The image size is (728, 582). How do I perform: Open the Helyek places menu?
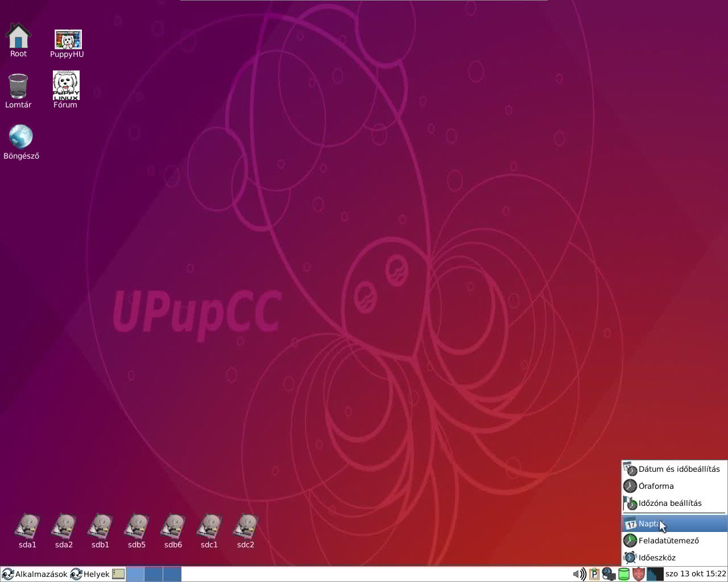point(90,574)
